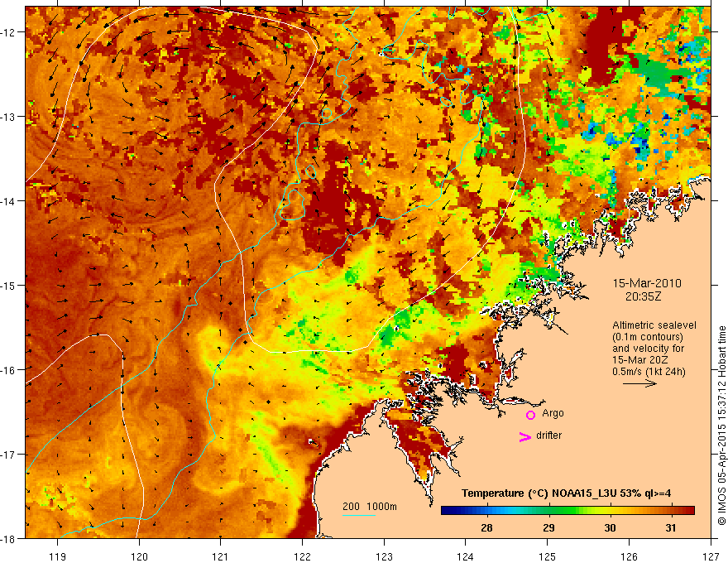Click the longitude axis label '120'
728x563 pixels.
point(139,556)
